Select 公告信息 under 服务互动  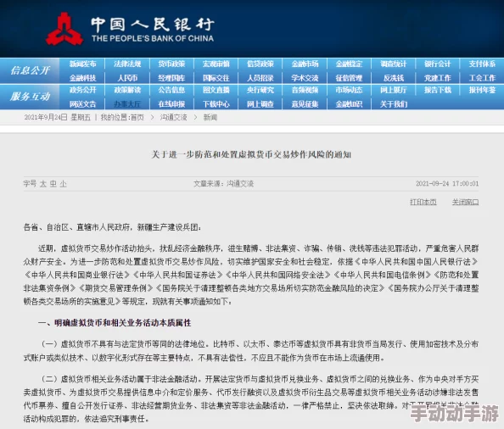pyautogui.click(x=171, y=90)
